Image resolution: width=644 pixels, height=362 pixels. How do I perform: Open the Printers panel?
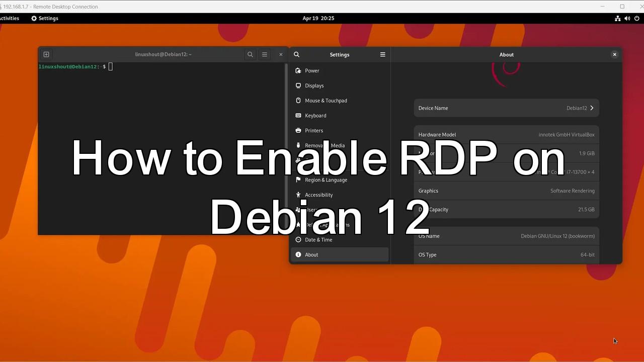(x=313, y=131)
